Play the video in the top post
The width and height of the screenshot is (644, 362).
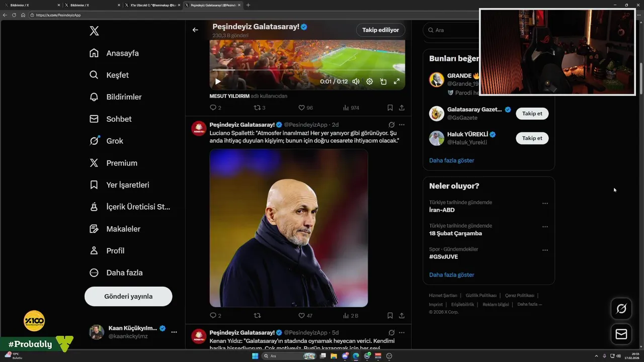point(218,81)
